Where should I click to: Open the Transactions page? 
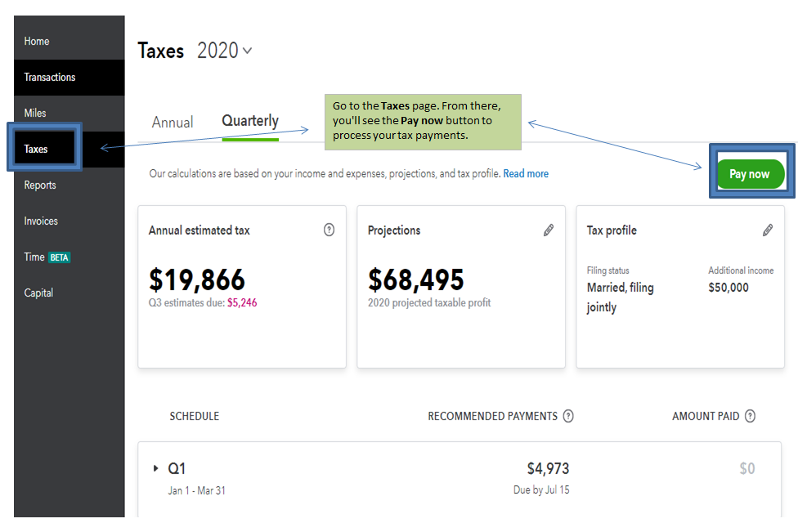[49, 77]
